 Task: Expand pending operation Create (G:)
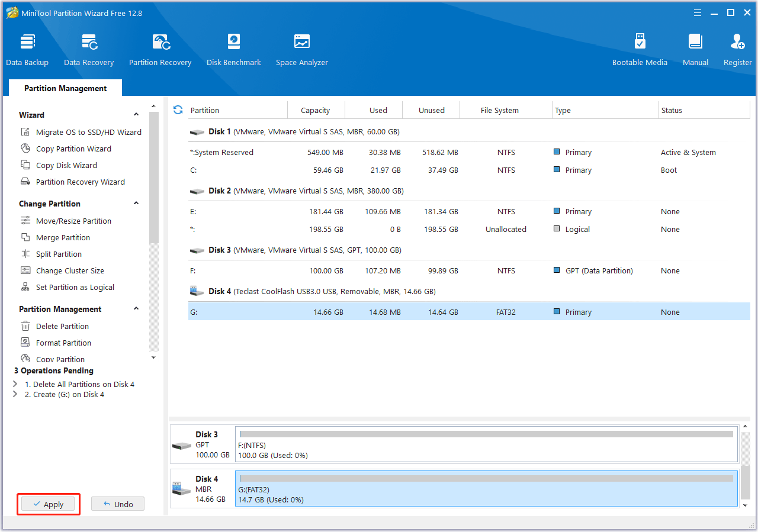point(15,394)
